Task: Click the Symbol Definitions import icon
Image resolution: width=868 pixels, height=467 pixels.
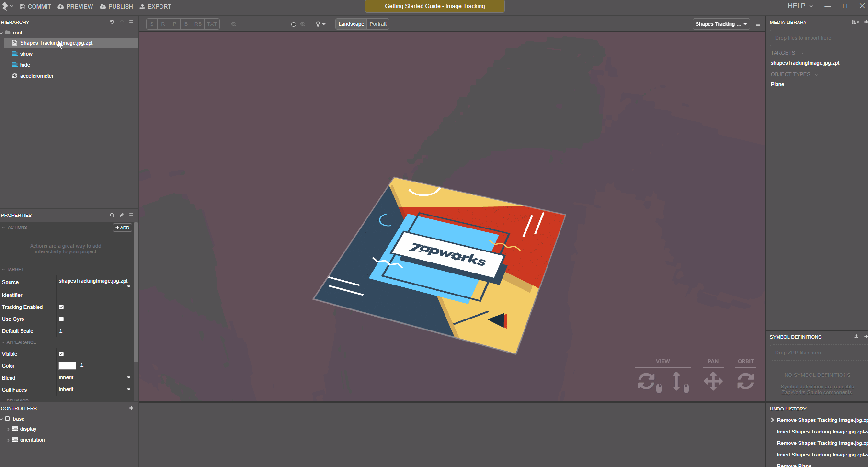Action: [x=857, y=337]
